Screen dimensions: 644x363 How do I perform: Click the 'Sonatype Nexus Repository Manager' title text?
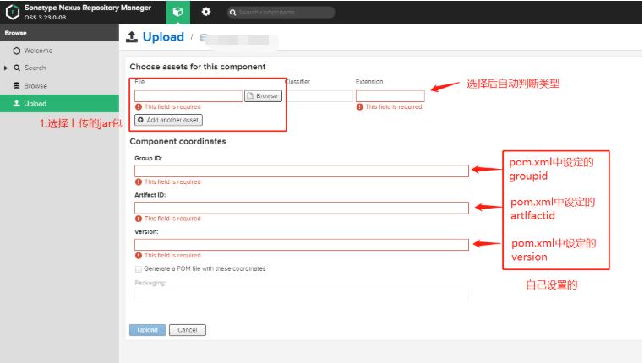pyautogui.click(x=88, y=8)
